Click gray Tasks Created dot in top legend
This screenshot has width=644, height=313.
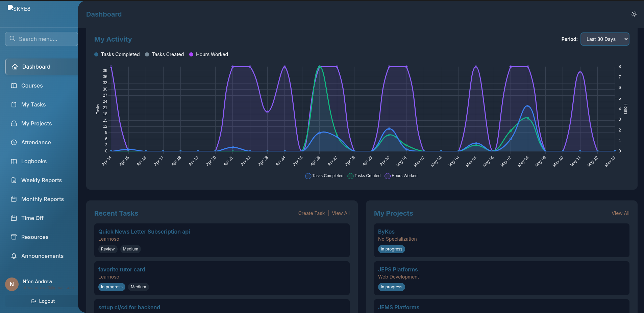(147, 54)
